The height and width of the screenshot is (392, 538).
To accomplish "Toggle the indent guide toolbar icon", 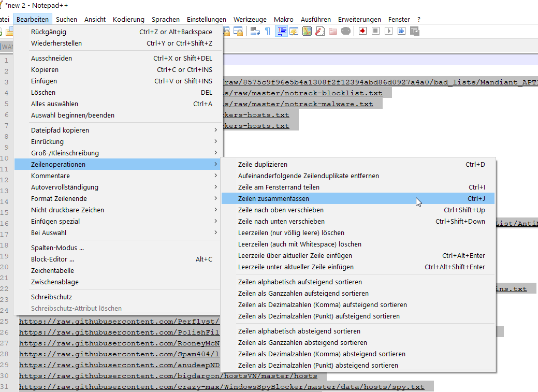I will point(281,31).
